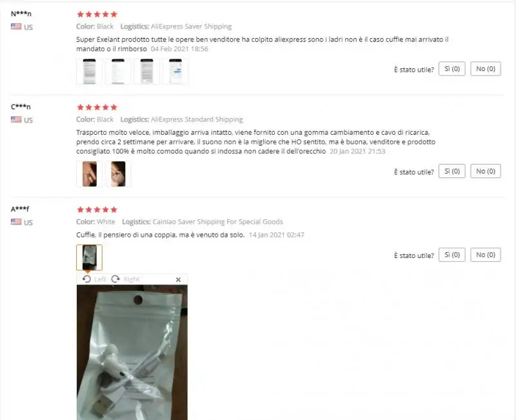The width and height of the screenshot is (516, 420).
Task: Click US flag icon beside C***n
Action: (15, 119)
